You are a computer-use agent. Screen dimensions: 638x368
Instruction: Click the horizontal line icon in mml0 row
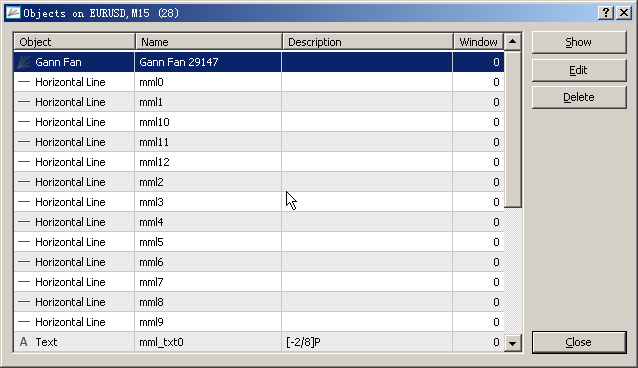click(x=24, y=82)
